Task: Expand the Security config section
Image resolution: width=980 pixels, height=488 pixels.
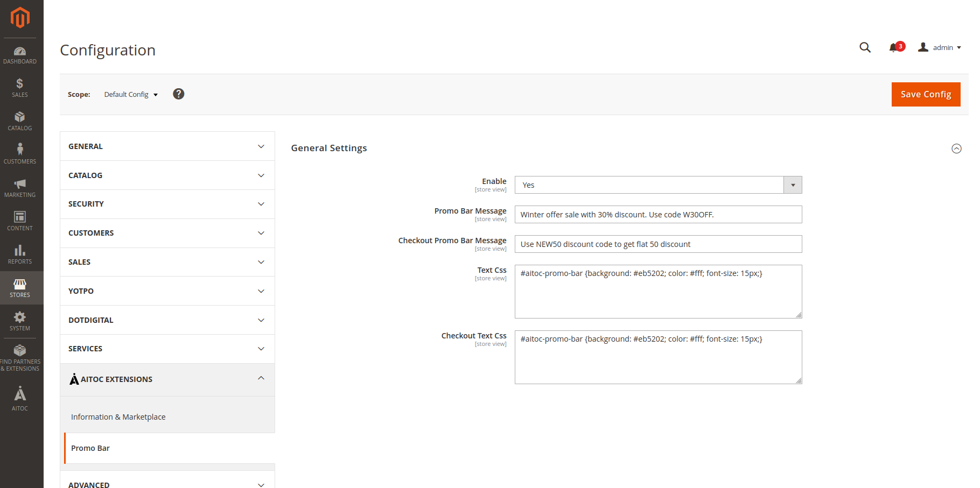Action: 167,204
